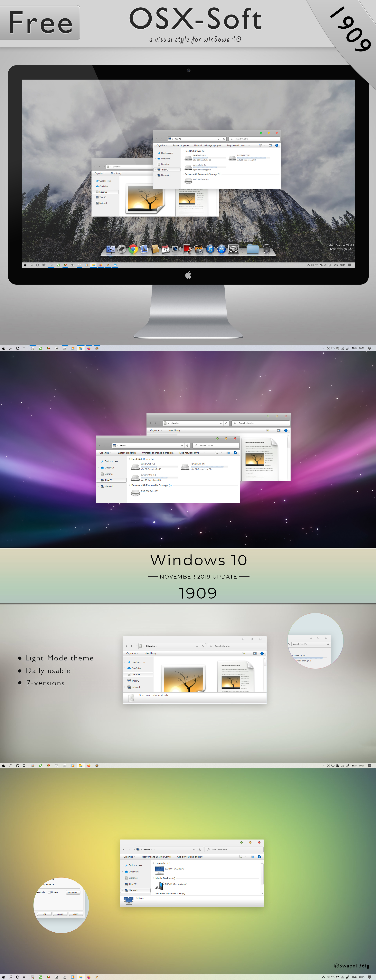Screen dimensions: 376x980
Task: Expand Quick access in the Network window sidebar
Action: point(123,865)
